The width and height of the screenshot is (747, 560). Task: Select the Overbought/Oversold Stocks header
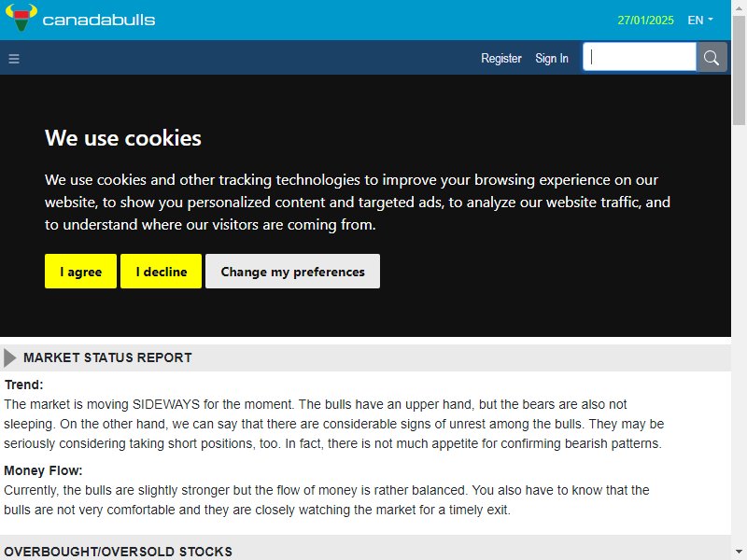click(x=119, y=552)
